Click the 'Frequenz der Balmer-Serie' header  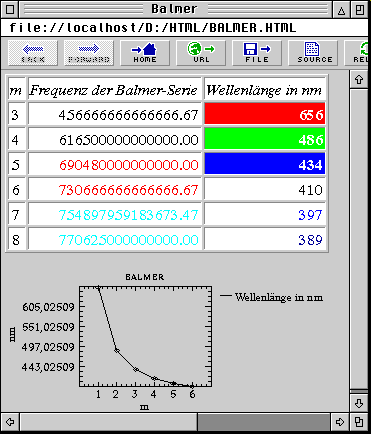tap(113, 90)
